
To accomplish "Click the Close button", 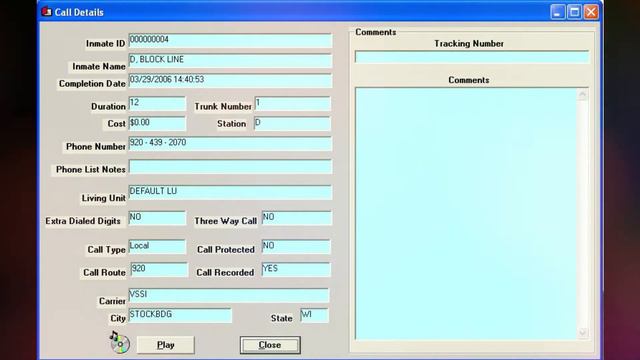I will point(270,345).
